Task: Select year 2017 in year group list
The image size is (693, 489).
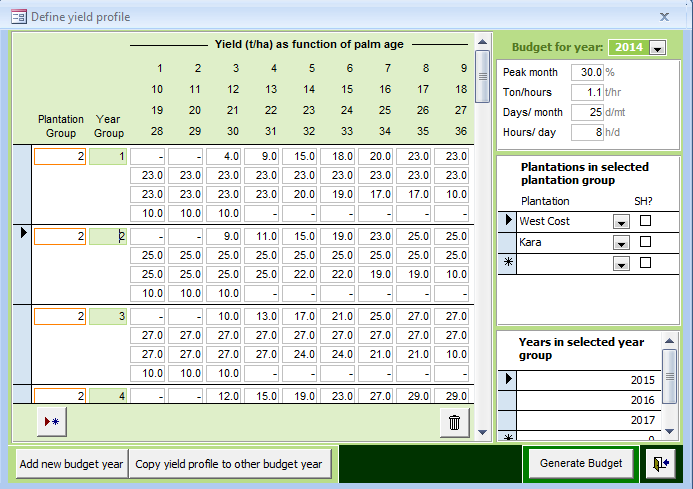Action: (589, 420)
